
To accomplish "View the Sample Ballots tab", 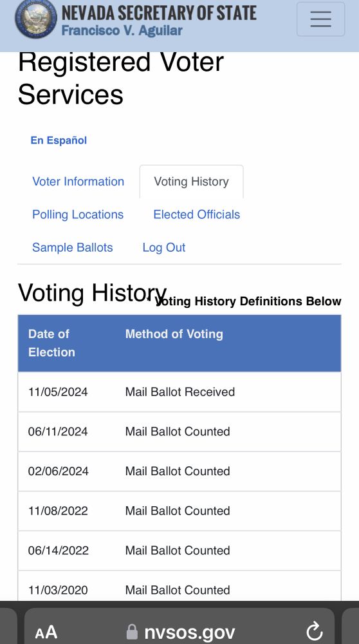I will (x=72, y=247).
